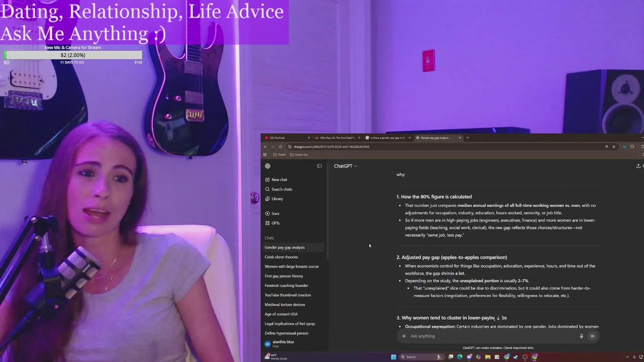Switch to 'Who Pays On The First Date' tab
The width and height of the screenshot is (644, 362).
338,138
